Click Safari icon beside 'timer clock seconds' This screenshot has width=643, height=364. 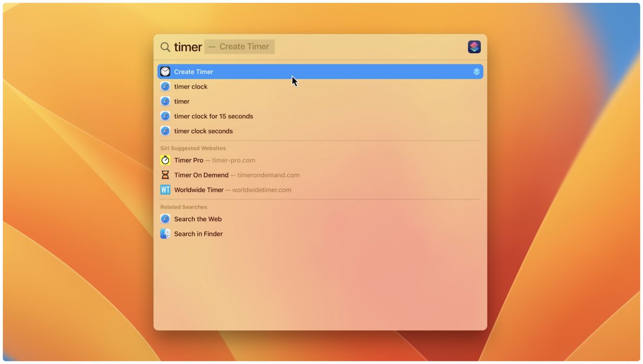pyautogui.click(x=165, y=131)
